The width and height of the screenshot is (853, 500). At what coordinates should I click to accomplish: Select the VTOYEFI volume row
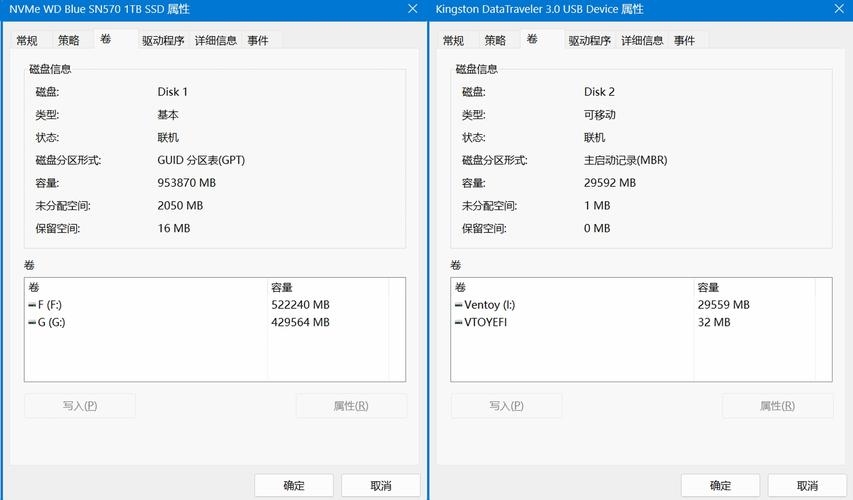(x=641, y=322)
